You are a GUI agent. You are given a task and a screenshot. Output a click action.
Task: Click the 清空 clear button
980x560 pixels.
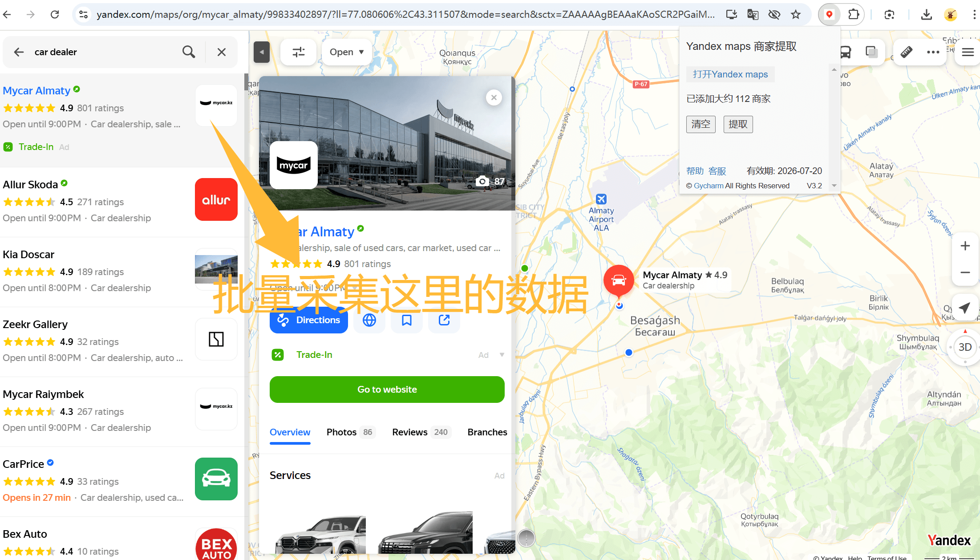[x=701, y=124]
